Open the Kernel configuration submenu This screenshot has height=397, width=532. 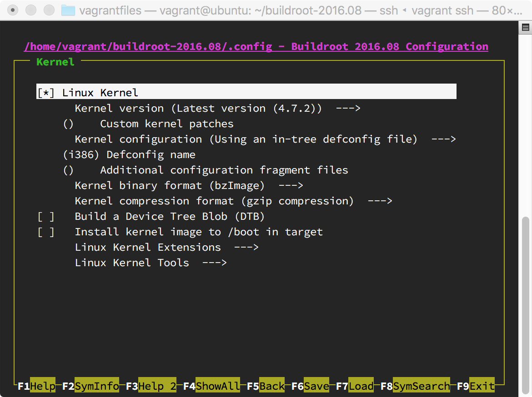(266, 139)
